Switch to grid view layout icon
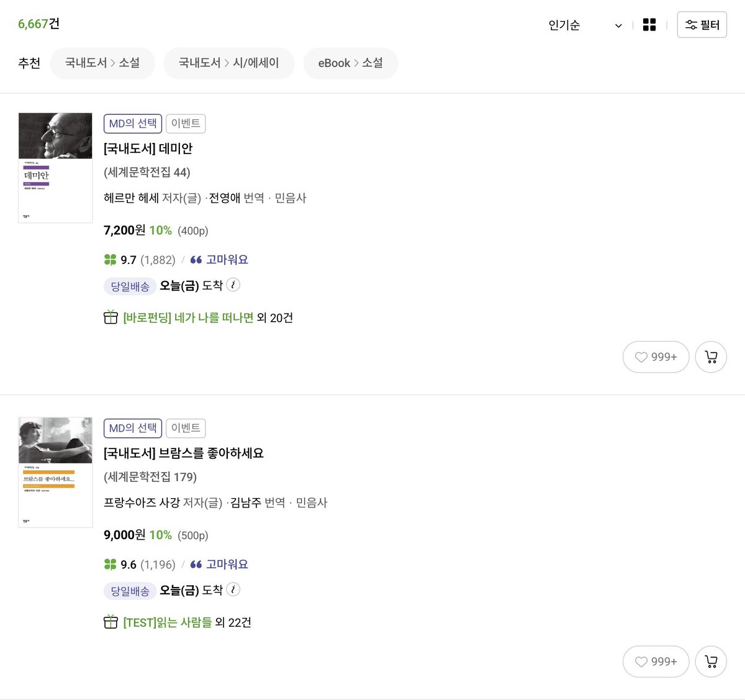This screenshot has height=700, width=745. tap(649, 25)
